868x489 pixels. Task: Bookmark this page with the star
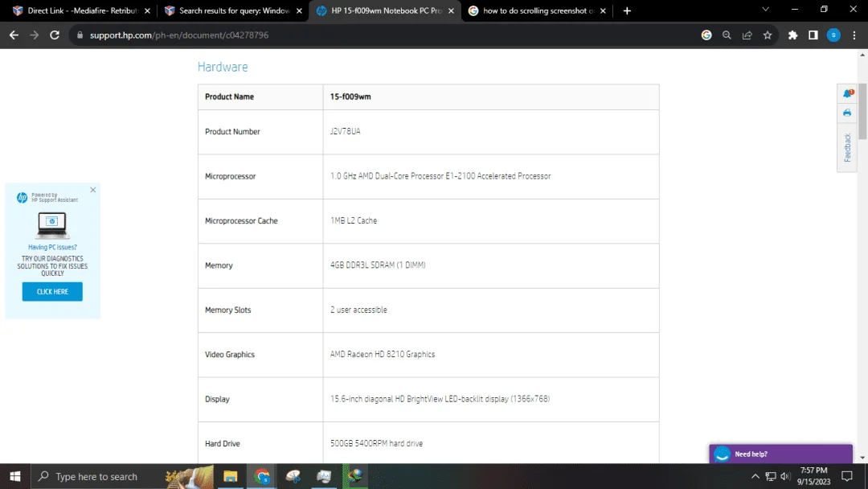pyautogui.click(x=768, y=35)
